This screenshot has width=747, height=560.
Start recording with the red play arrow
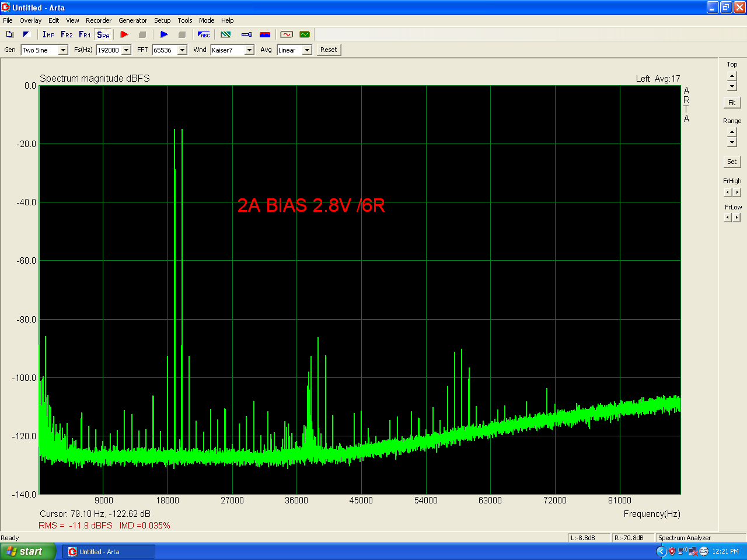click(124, 34)
